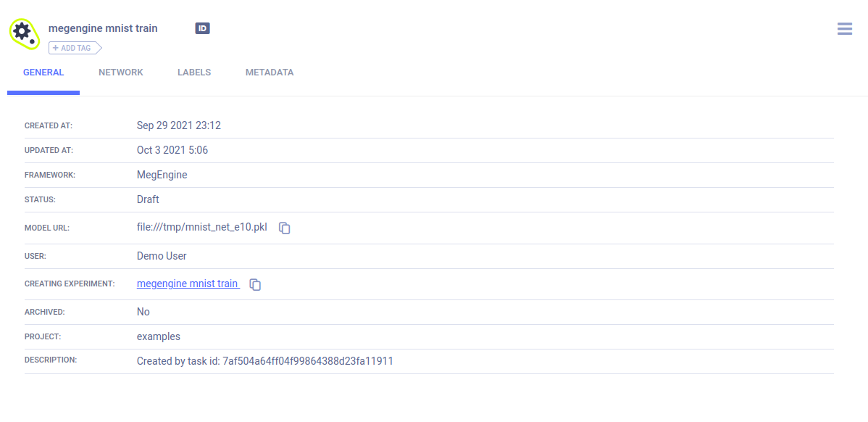
Task: Click the updated date Oct 3 2021 5:06
Action: coord(172,150)
